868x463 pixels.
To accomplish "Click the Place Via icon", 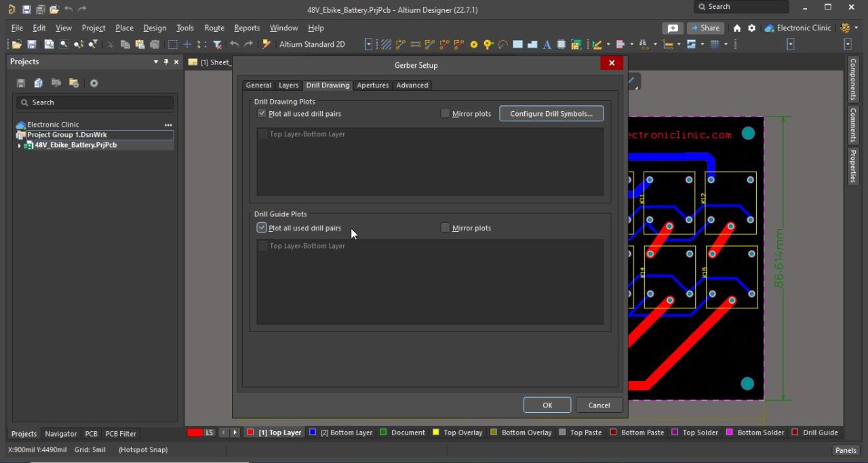I will tap(488, 44).
